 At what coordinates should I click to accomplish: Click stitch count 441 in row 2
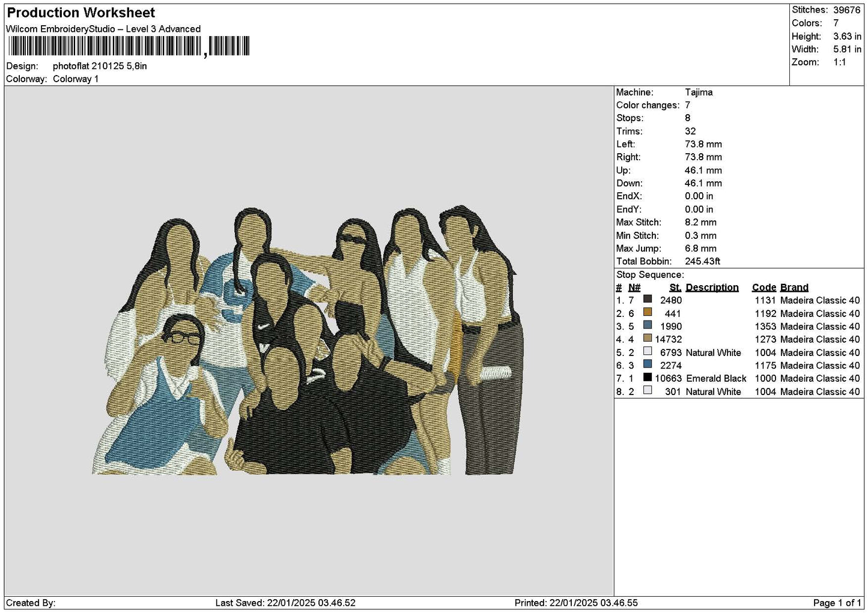673,313
